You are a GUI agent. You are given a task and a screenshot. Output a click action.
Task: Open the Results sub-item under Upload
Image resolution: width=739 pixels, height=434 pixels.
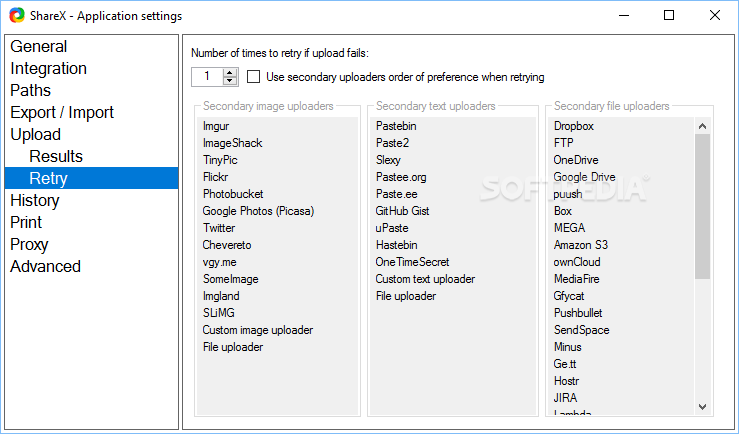pos(56,156)
